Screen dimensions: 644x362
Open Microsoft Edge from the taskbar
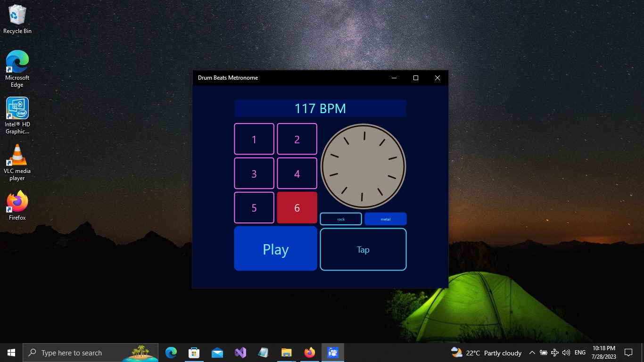tap(171, 352)
